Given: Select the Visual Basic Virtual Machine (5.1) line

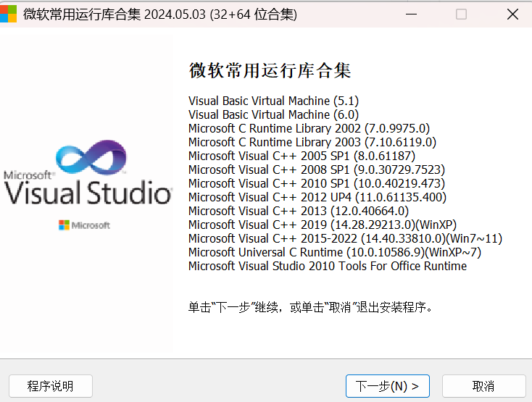Looking at the screenshot, I should [x=273, y=101].
